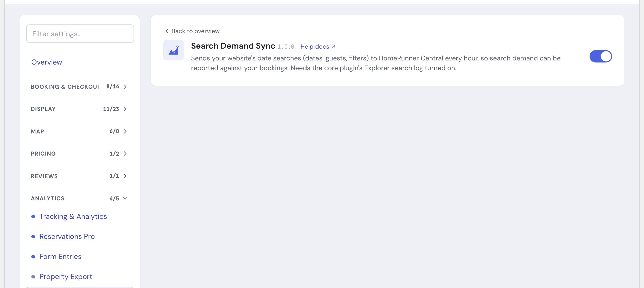Screen dimensions: 644x288
Task: Focus the Filter settings search field
Action: 80,34
